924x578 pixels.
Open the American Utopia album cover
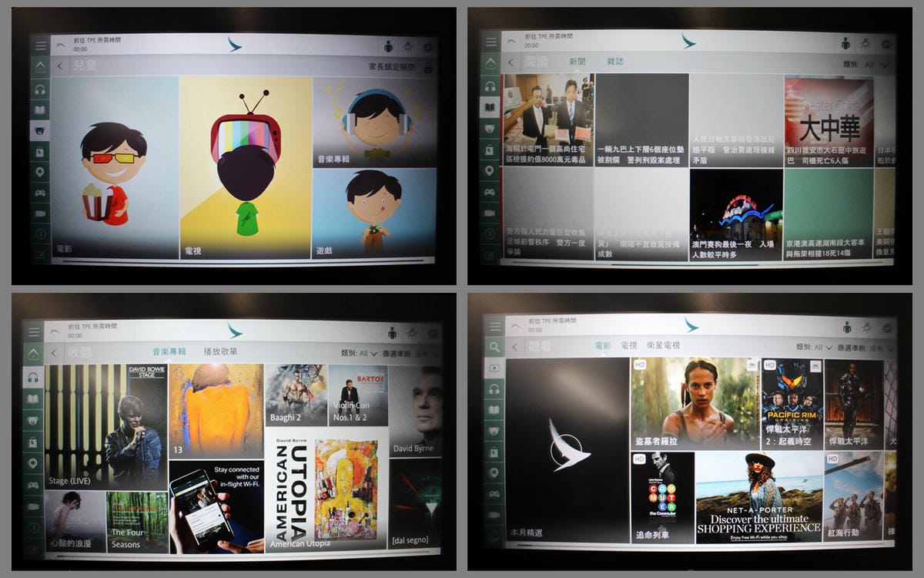(327, 492)
